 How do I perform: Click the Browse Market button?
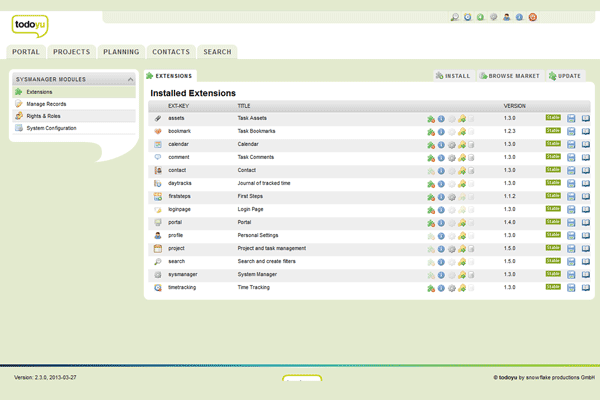coord(510,75)
